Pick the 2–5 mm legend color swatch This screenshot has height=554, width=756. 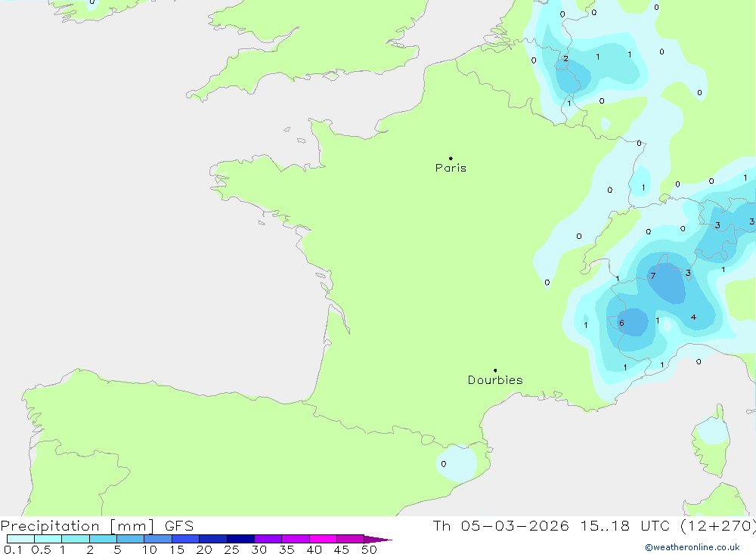pyautogui.click(x=103, y=539)
